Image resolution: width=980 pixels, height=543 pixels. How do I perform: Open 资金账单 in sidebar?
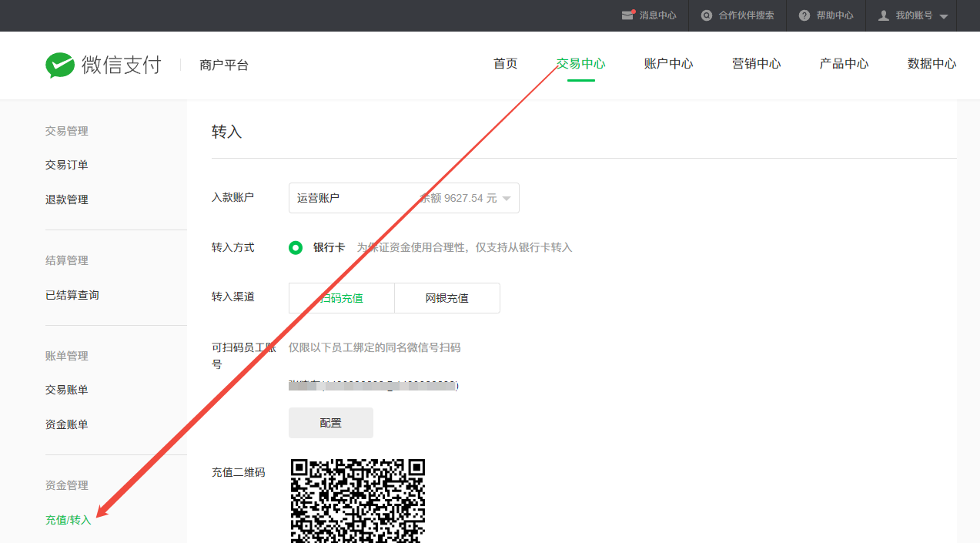tap(67, 424)
